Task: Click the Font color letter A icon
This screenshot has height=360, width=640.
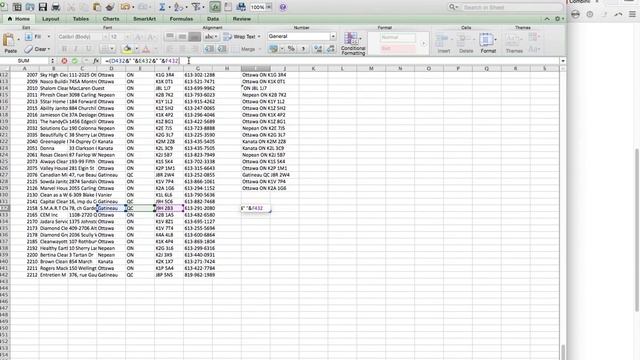Action: 146,49
